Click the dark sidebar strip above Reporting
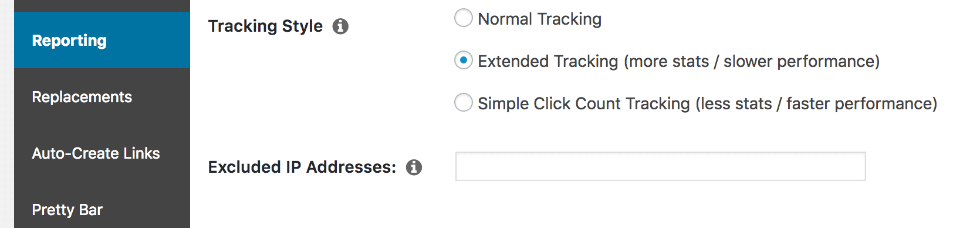 (x=102, y=6)
